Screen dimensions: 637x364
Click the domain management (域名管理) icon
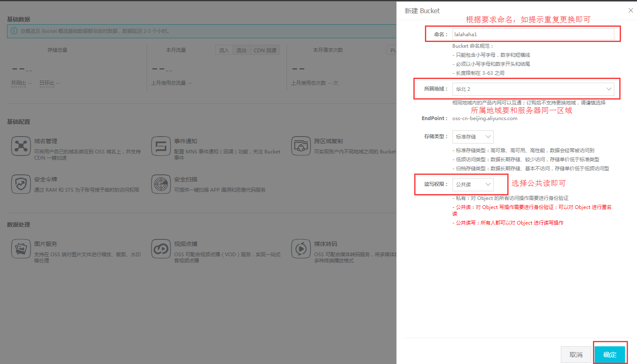21,146
